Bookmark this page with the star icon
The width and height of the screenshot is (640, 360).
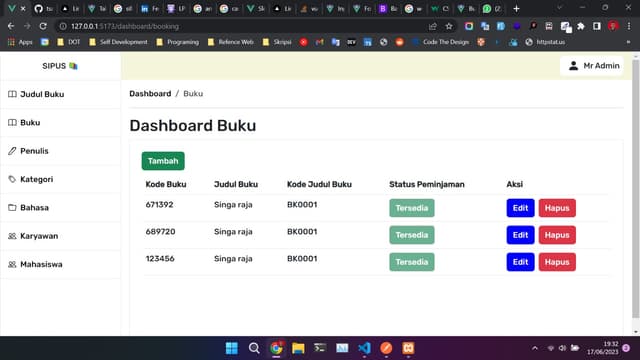[x=449, y=27]
